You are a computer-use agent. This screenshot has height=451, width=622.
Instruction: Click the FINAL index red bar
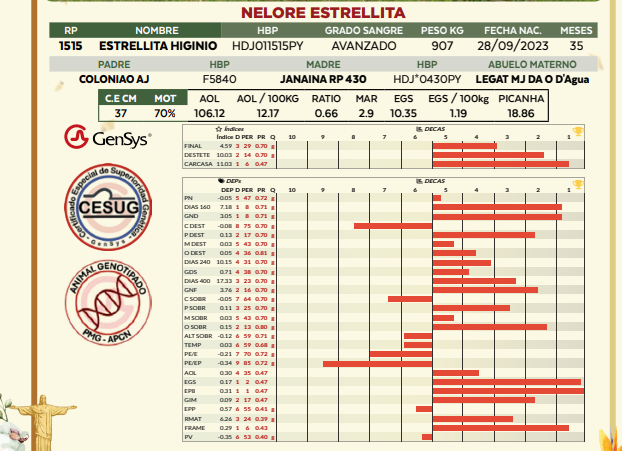pyautogui.click(x=465, y=146)
